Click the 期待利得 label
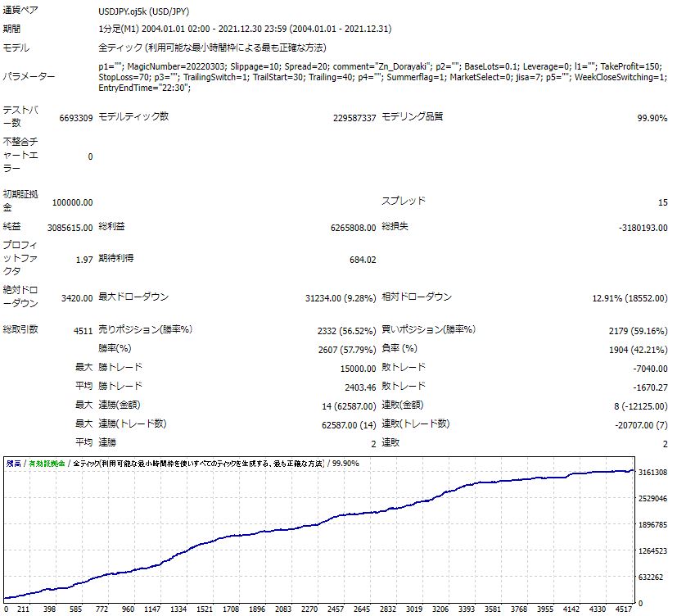 116,258
